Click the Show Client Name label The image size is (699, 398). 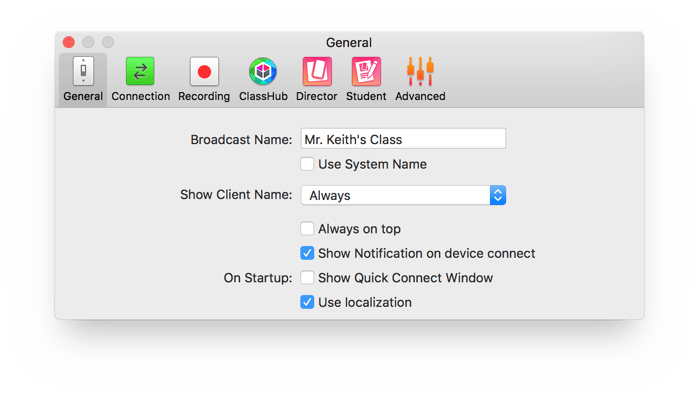[x=236, y=195]
